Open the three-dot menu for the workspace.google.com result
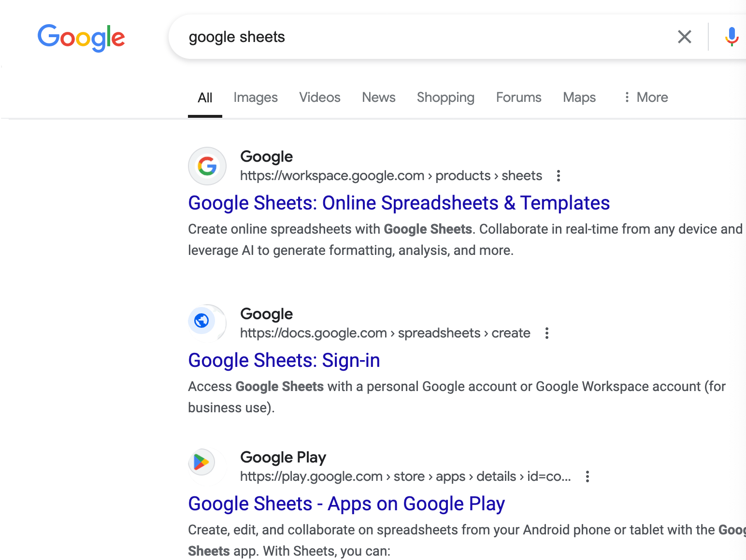The height and width of the screenshot is (560, 746). click(558, 176)
